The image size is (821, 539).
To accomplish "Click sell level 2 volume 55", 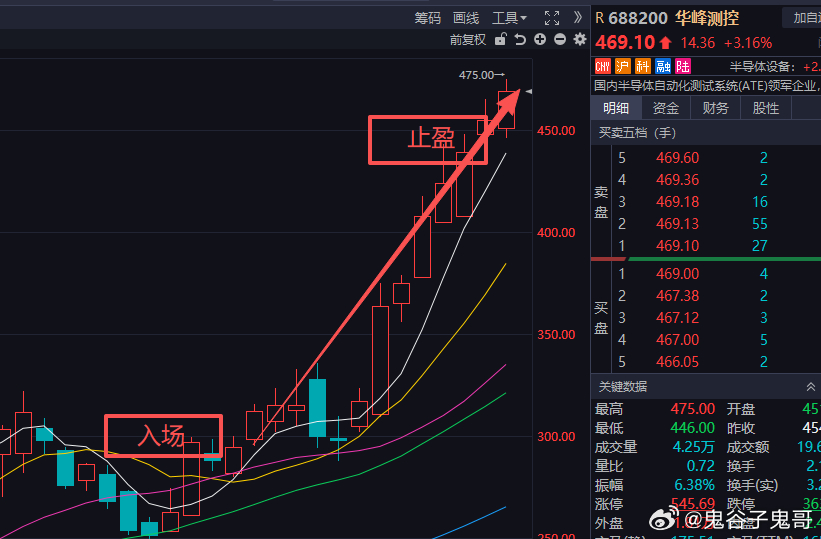I will (x=759, y=224).
